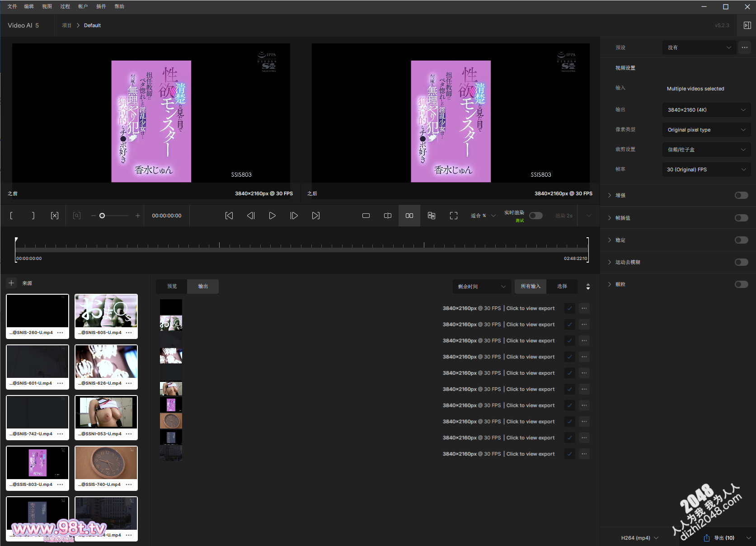The height and width of the screenshot is (546, 756).
Task: Open crop setting (信箱/柱子盒) dropdown
Action: (707, 150)
